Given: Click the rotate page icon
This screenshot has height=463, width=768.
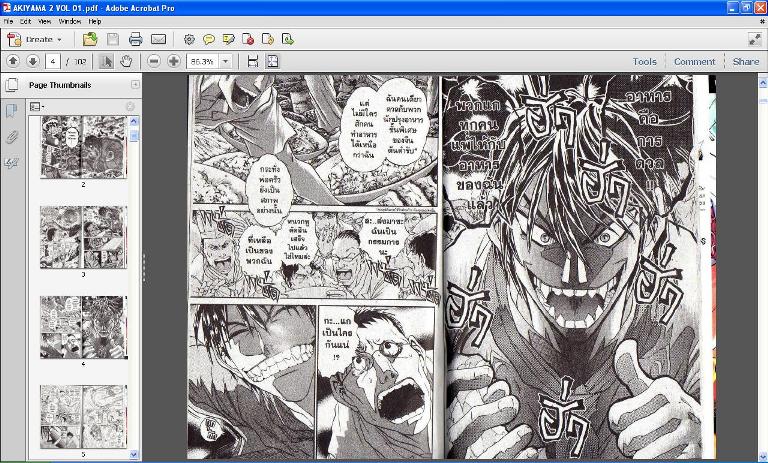Looking at the screenshot, I should coord(268,40).
